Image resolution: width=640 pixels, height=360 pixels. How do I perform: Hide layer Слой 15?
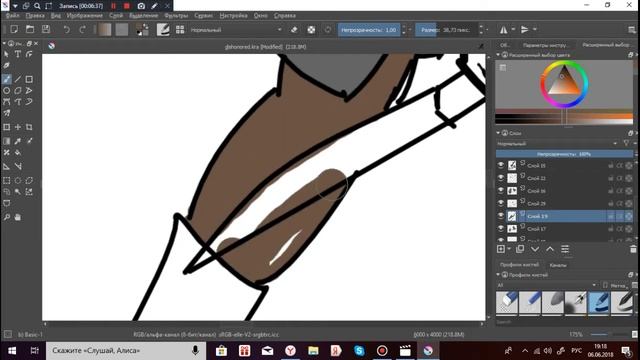(501, 165)
